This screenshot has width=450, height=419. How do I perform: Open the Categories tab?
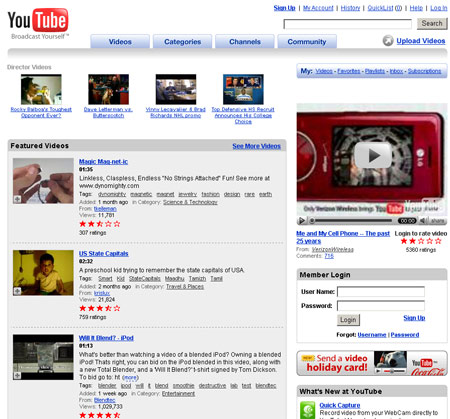[182, 42]
